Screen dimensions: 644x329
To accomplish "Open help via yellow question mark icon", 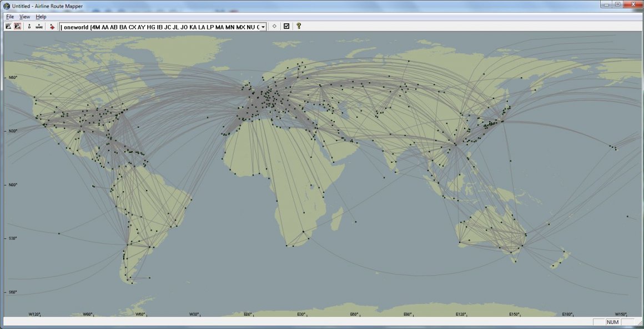I will click(x=299, y=26).
